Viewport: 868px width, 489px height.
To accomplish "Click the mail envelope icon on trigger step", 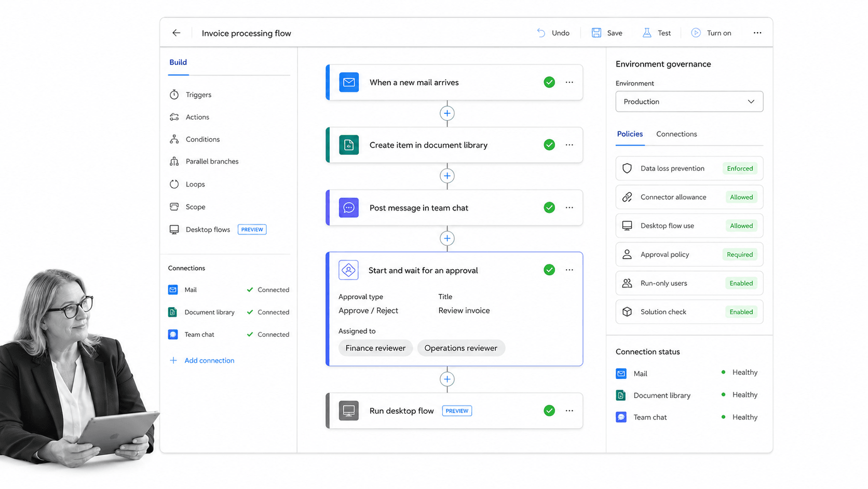I will tap(349, 82).
